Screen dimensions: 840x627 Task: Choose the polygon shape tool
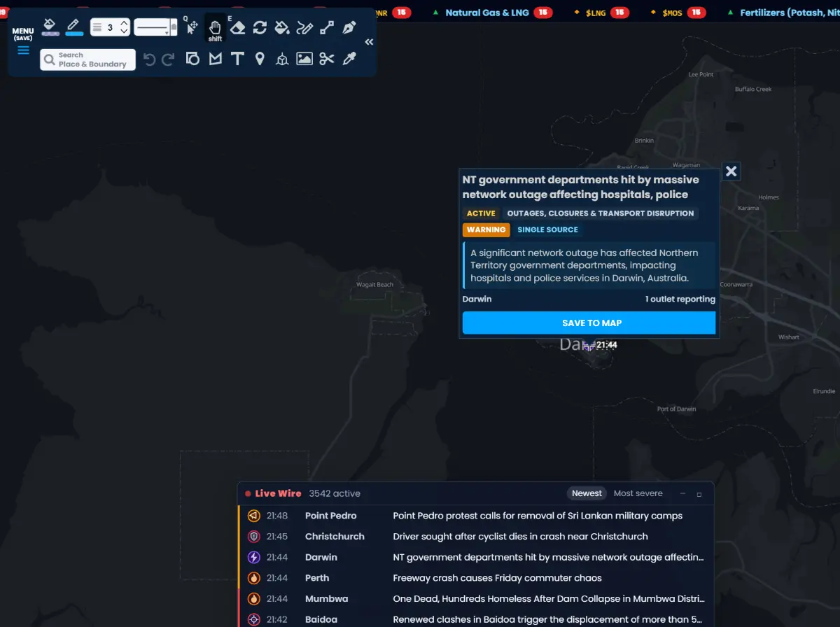click(x=215, y=59)
